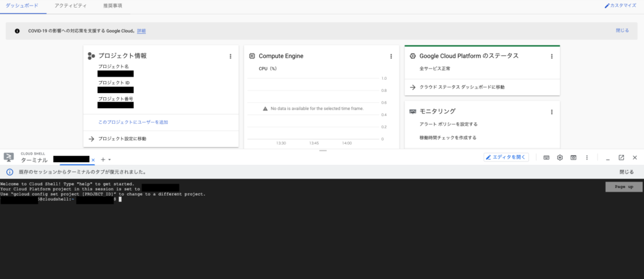Open the アクティビティ tab
Screen dimensions: 644x279
point(70,6)
